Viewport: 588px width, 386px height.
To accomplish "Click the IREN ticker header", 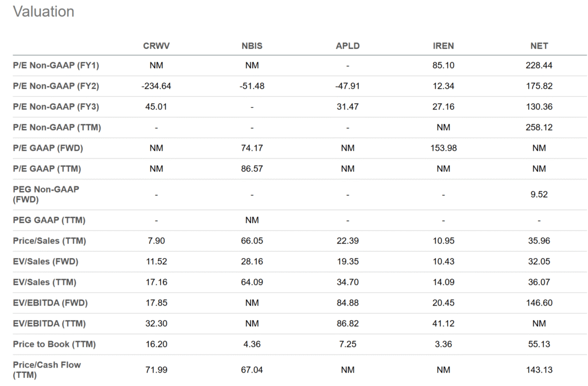I will click(443, 46).
